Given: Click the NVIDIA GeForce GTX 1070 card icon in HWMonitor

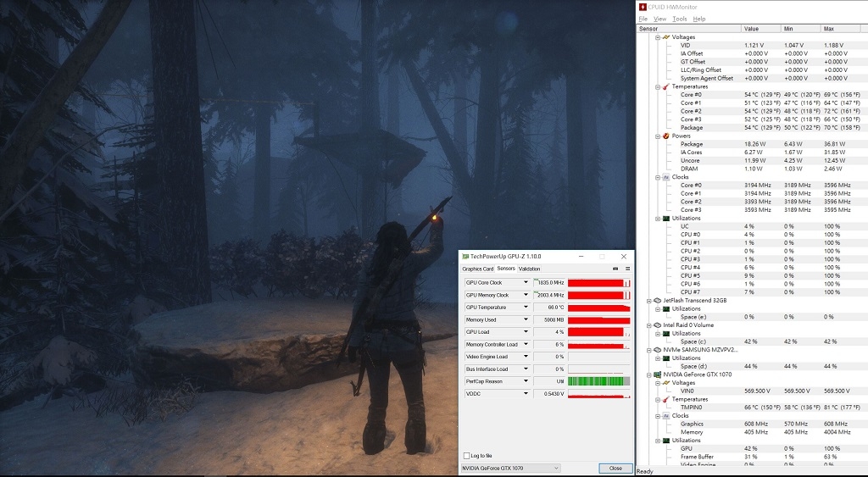Looking at the screenshot, I should [657, 374].
